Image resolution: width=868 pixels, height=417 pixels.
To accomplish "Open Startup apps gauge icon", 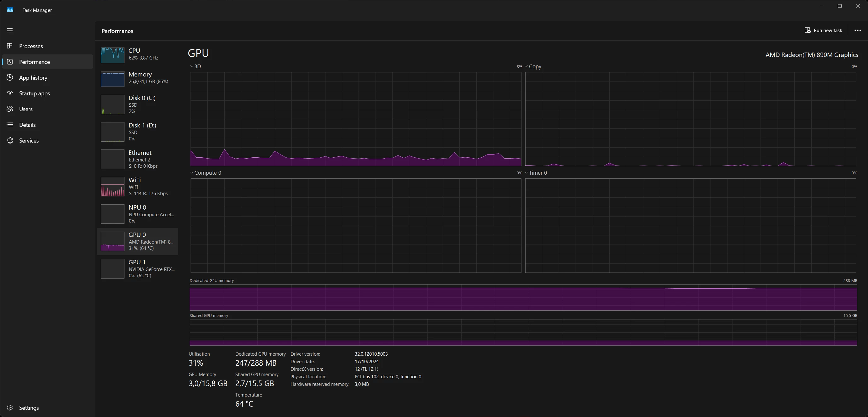I will click(10, 93).
